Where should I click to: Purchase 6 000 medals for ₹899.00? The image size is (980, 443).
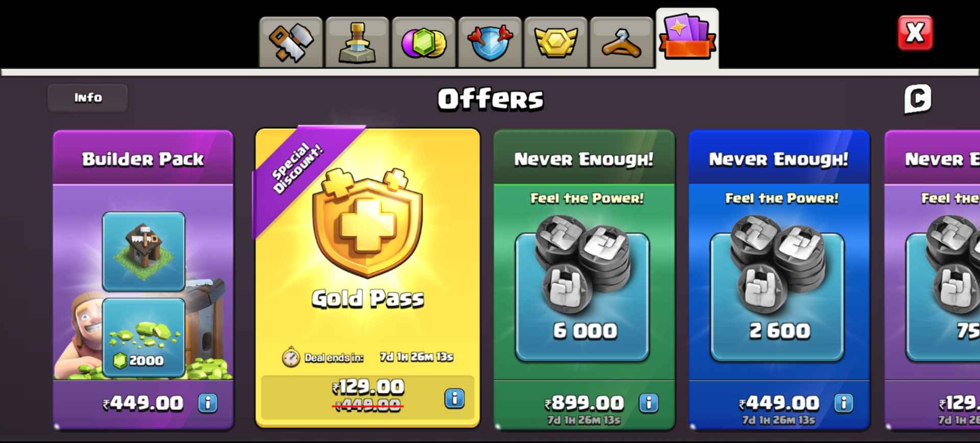point(584,404)
